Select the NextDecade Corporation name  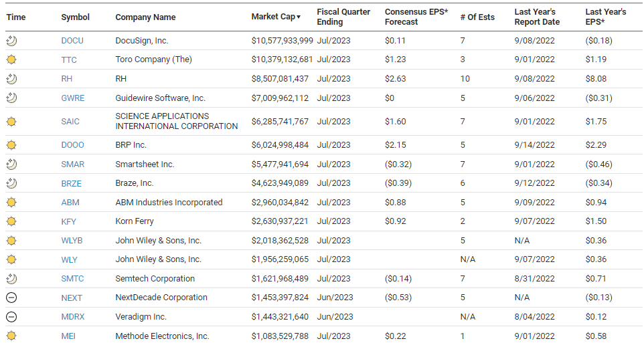[161, 298]
